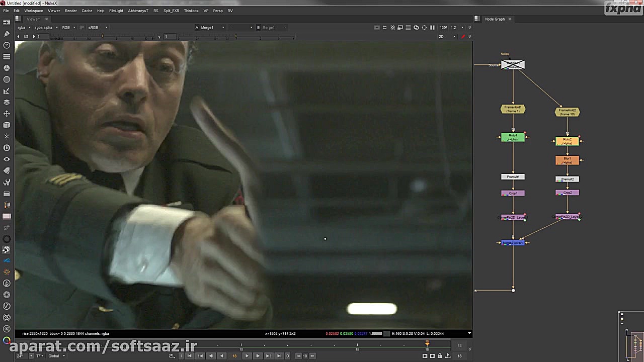The image size is (644, 362).
Task: Click the Play forward button
Action: click(247, 356)
